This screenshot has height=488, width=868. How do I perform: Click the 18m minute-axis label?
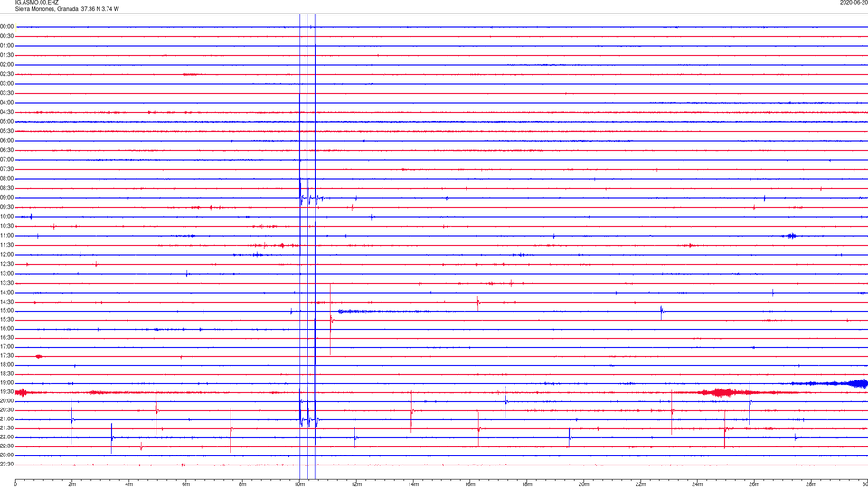(x=526, y=484)
